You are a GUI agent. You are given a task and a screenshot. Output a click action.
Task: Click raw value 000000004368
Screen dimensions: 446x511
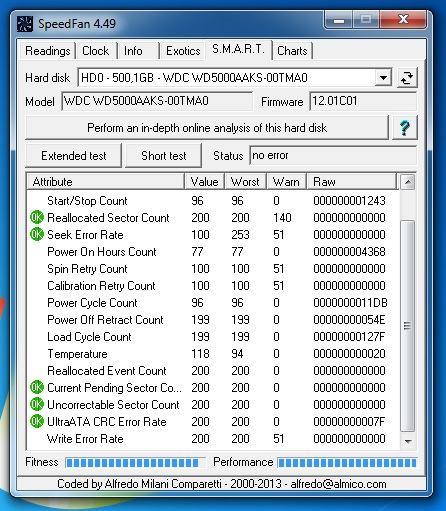[x=349, y=252]
